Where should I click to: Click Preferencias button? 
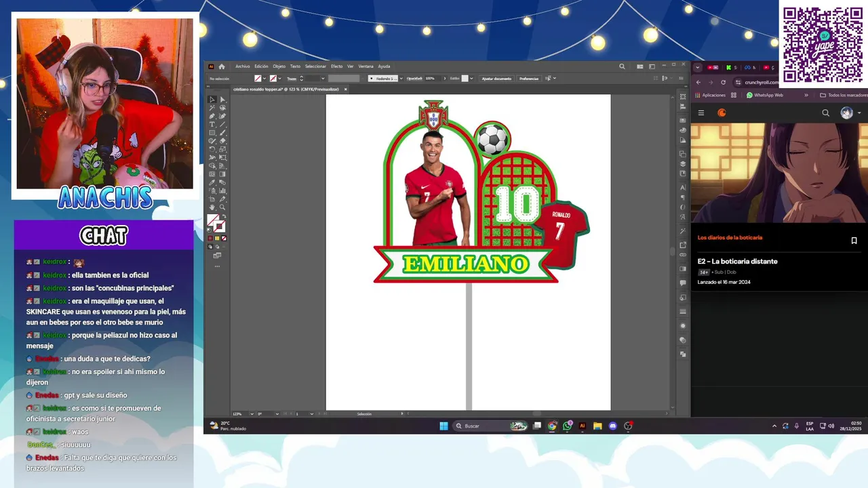(x=529, y=79)
